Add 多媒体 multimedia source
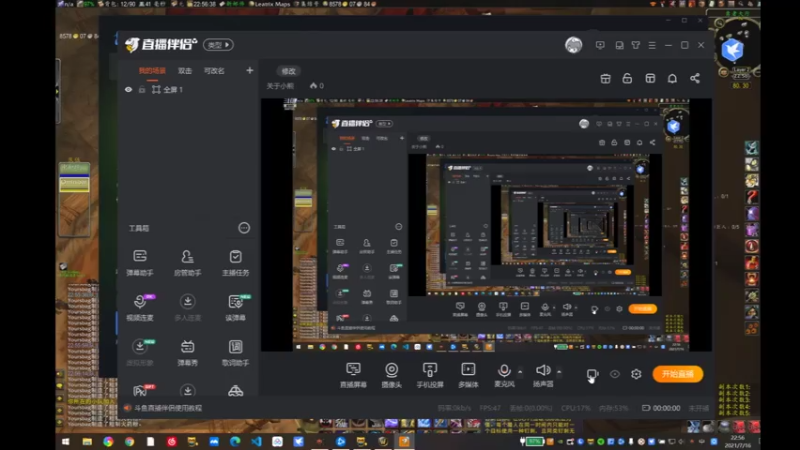The width and height of the screenshot is (800, 450). tap(468, 374)
